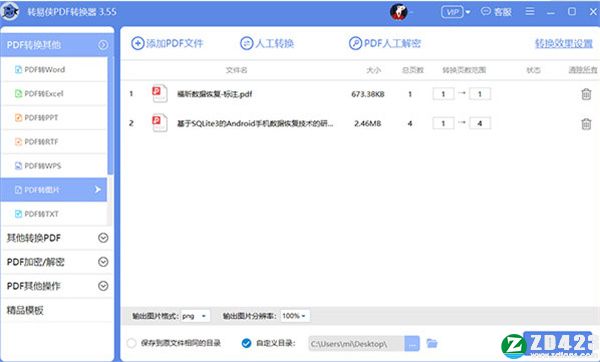Screen dimensions: 600x362
Task: Click the 人工转换 button label
Action: 274,43
